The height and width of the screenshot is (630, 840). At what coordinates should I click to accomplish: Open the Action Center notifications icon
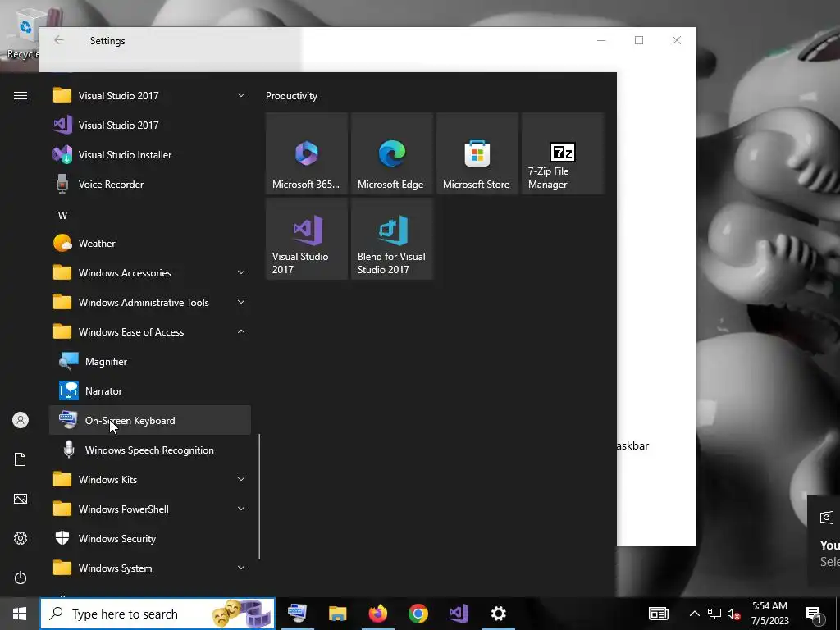(815, 614)
